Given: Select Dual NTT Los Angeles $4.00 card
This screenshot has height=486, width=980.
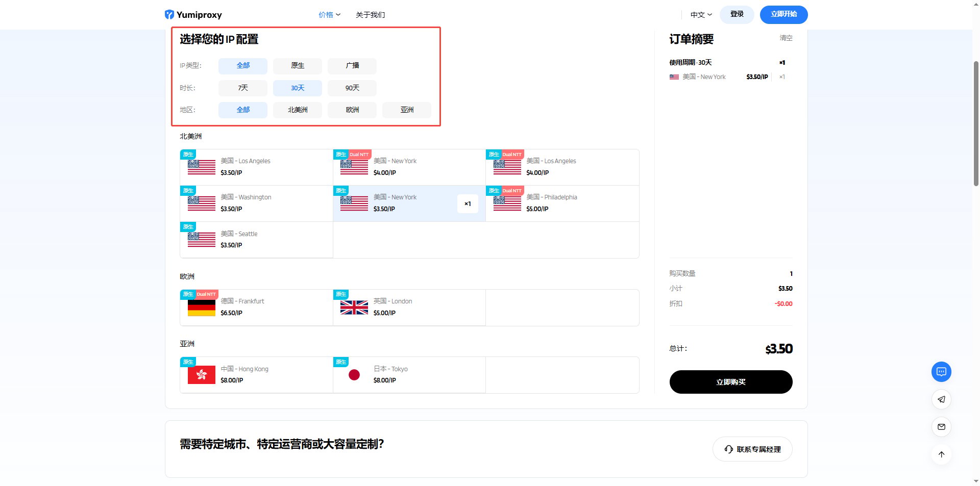Looking at the screenshot, I should click(562, 167).
